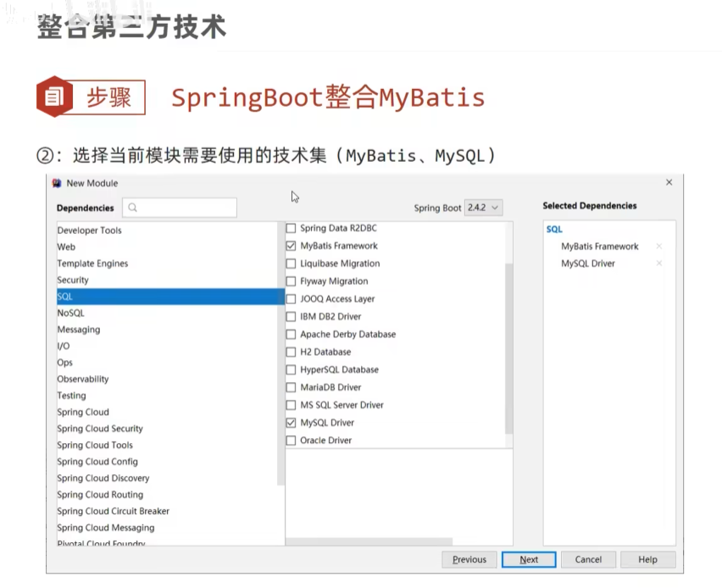
Task: Tick the H2 Database checkbox
Action: [x=291, y=352]
